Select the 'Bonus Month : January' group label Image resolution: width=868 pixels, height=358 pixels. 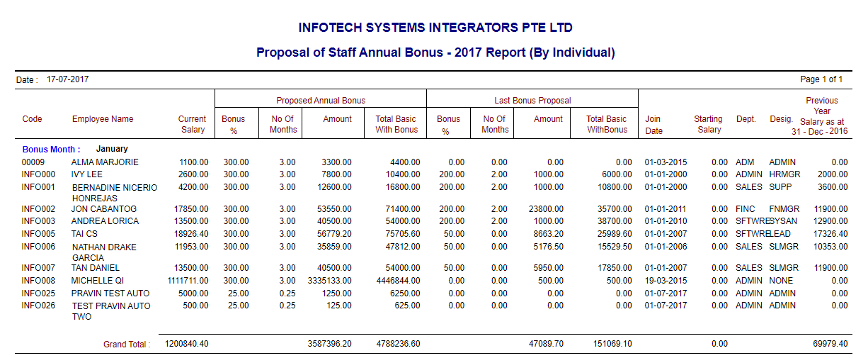(x=75, y=150)
